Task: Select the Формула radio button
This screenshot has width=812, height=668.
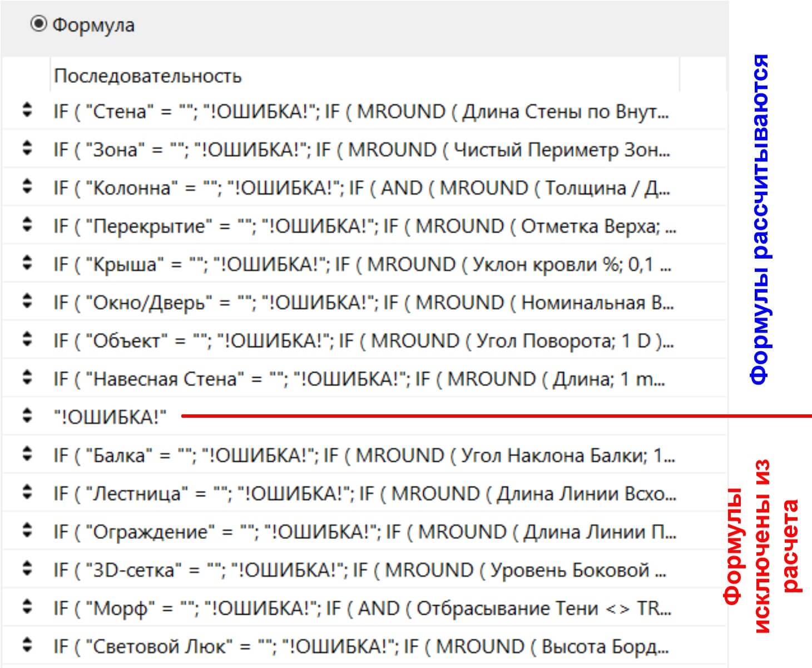Action: click(x=38, y=24)
